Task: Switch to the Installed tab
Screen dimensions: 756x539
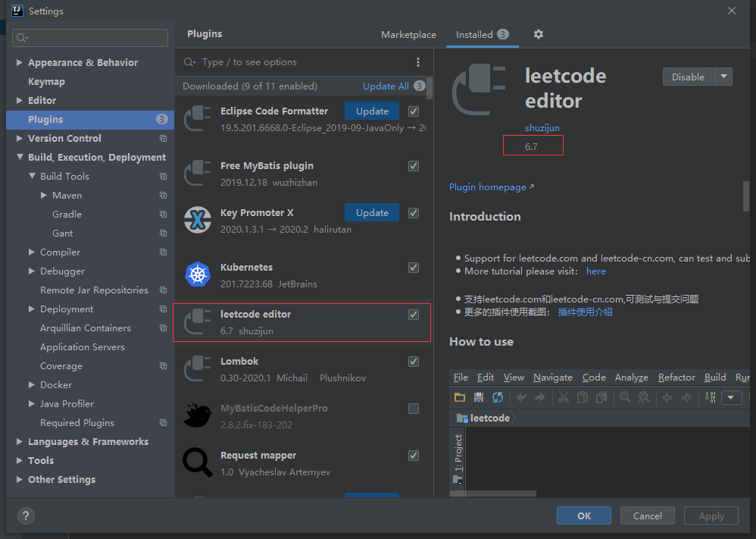Action: (474, 35)
